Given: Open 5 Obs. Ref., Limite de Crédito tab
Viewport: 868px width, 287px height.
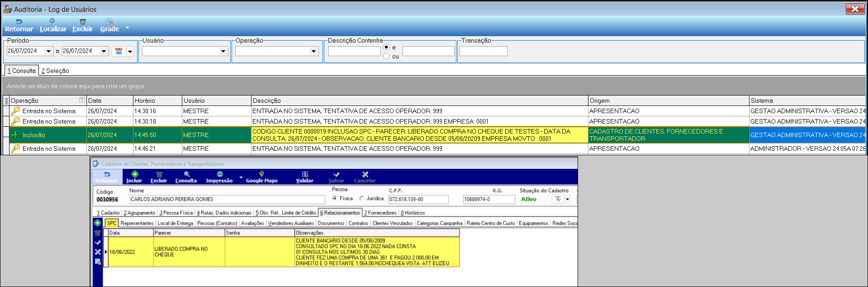Looking at the screenshot, I should pos(286,213).
